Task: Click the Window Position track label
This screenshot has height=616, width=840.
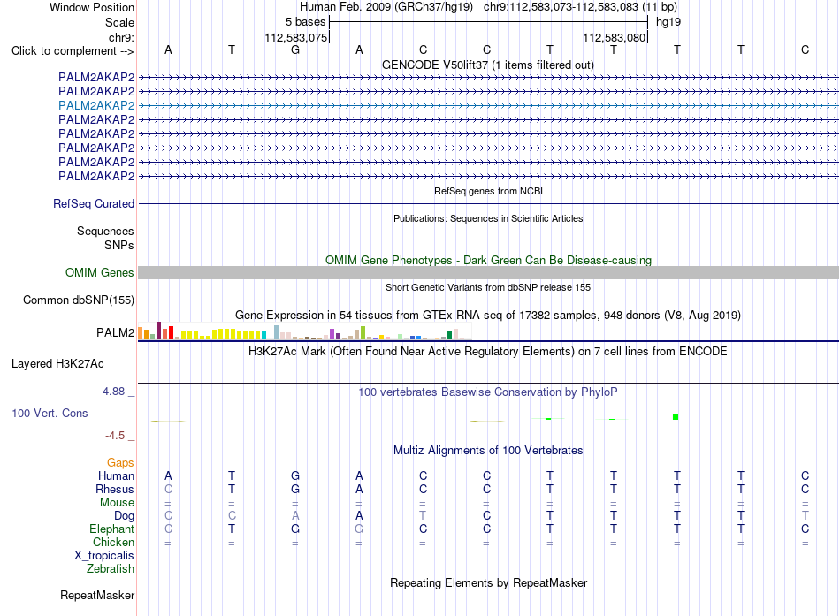Action: [92, 7]
